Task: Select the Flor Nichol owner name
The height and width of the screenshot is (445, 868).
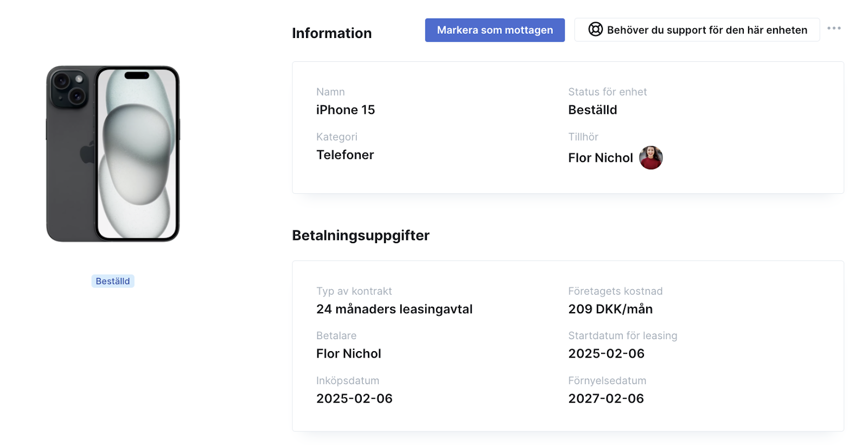Action: pyautogui.click(x=601, y=158)
